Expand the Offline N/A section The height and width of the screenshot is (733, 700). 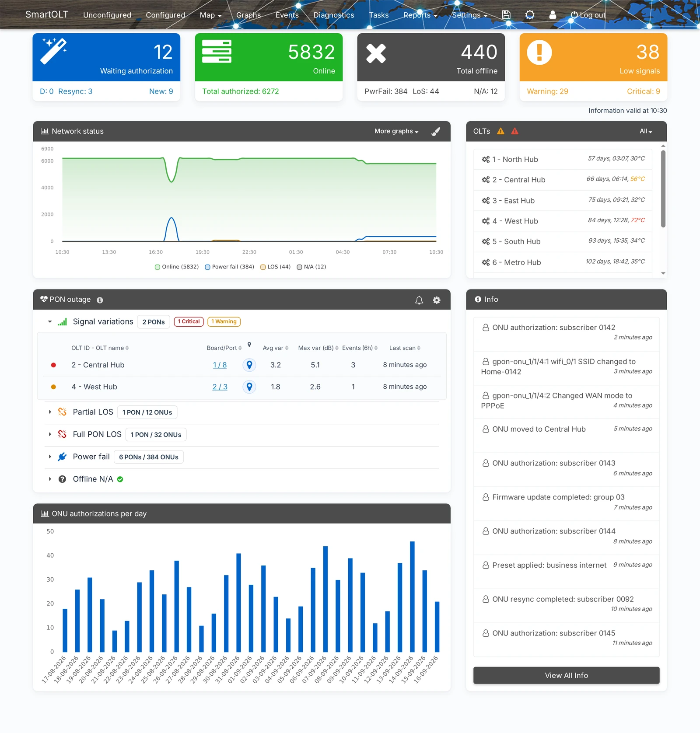(x=50, y=479)
